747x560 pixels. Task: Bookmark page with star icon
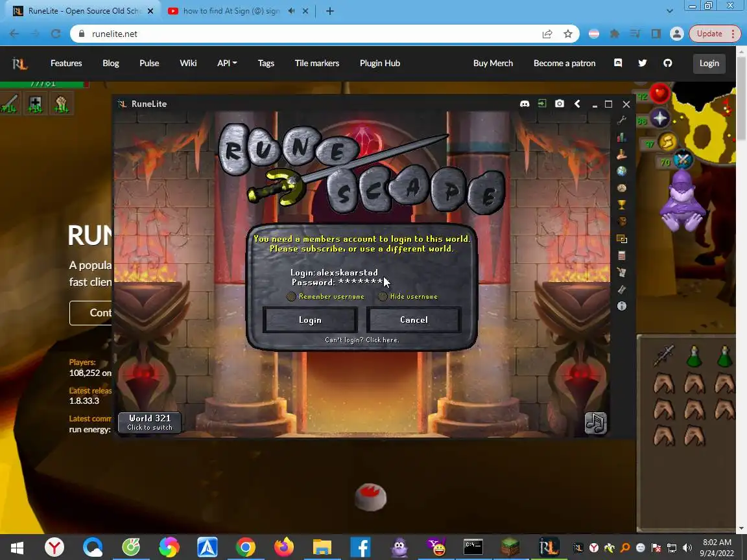[567, 34]
